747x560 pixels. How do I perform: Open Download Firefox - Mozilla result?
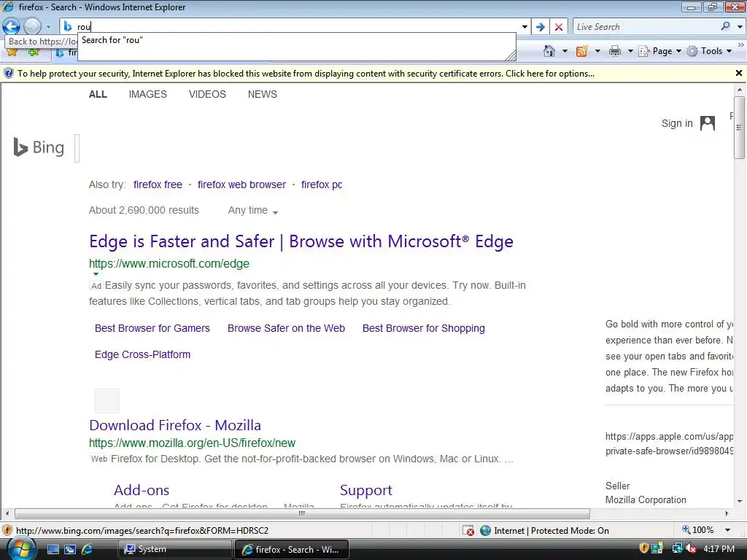click(175, 425)
